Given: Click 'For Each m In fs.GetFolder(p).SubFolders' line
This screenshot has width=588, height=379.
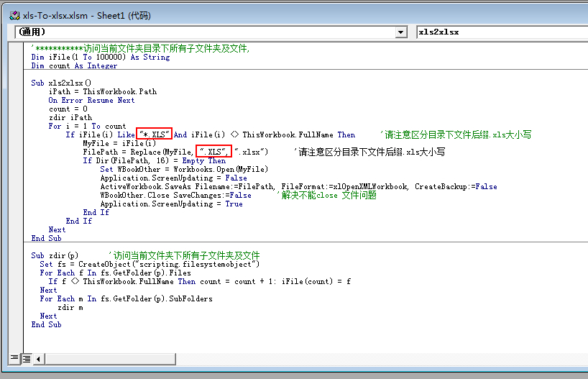Looking at the screenshot, I should tap(126, 298).
